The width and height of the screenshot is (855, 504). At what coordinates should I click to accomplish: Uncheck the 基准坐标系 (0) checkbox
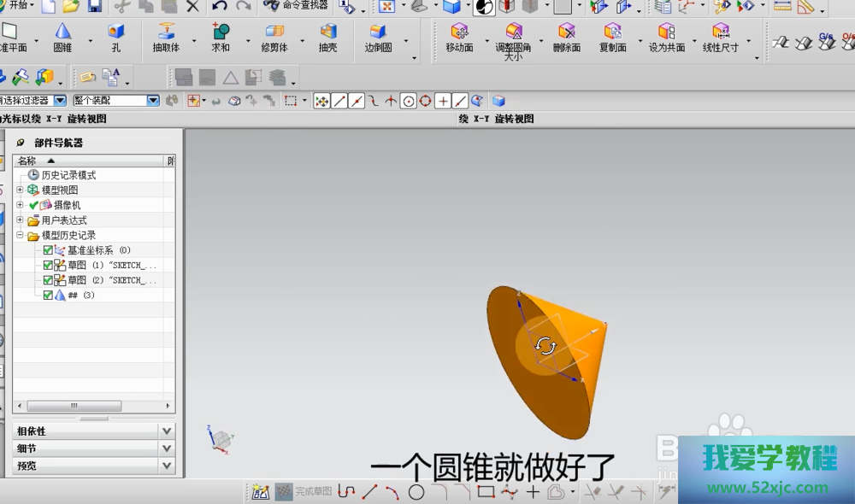48,250
